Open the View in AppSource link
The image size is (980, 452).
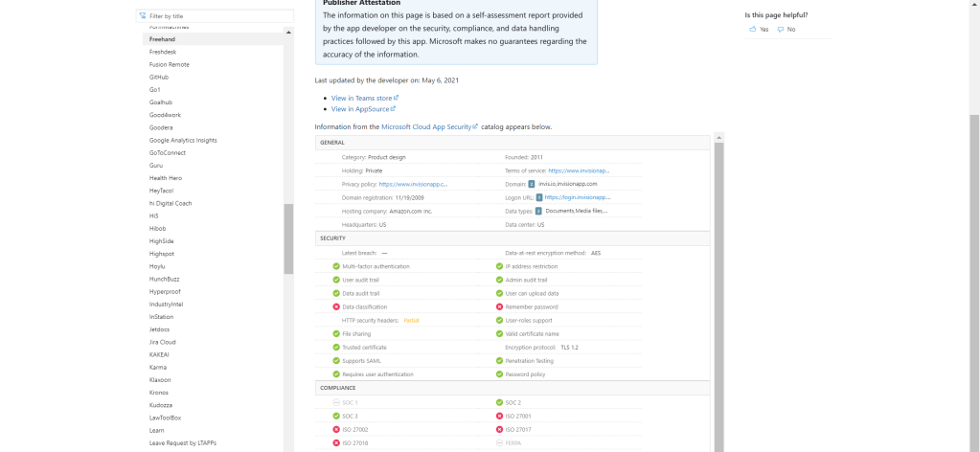[363, 109]
